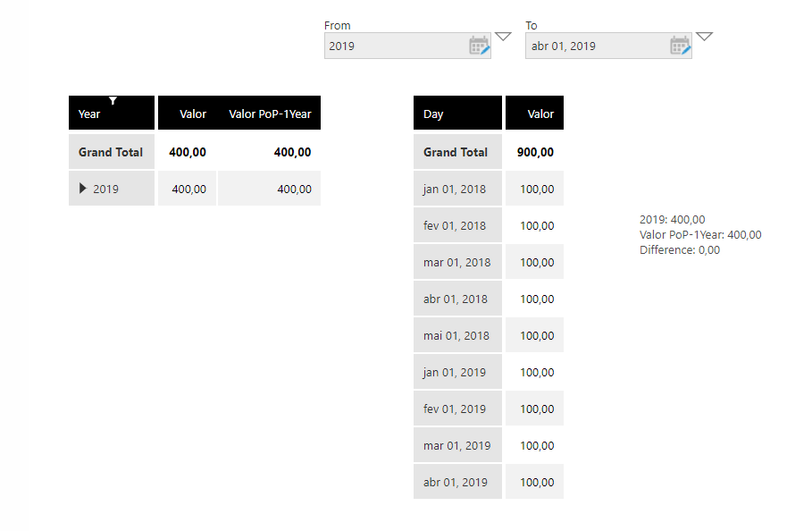Select the mai 01, 2018 row
Viewport: 812px width, 531px height.
point(489,335)
